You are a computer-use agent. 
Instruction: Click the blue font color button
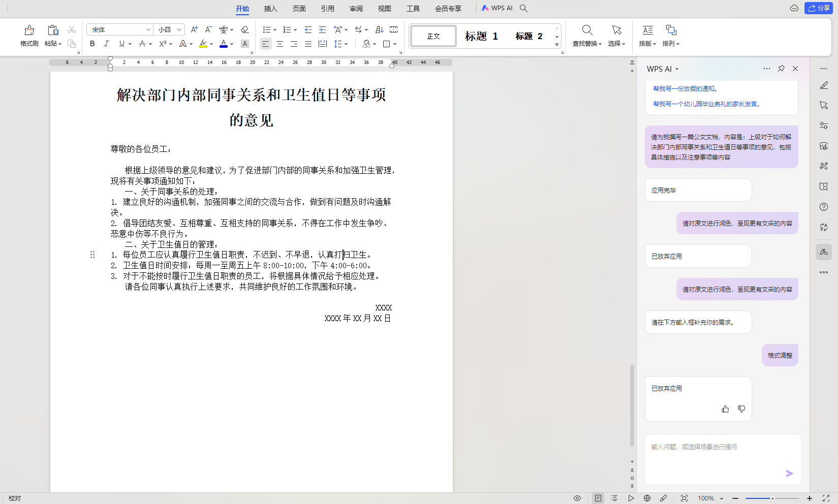(223, 44)
